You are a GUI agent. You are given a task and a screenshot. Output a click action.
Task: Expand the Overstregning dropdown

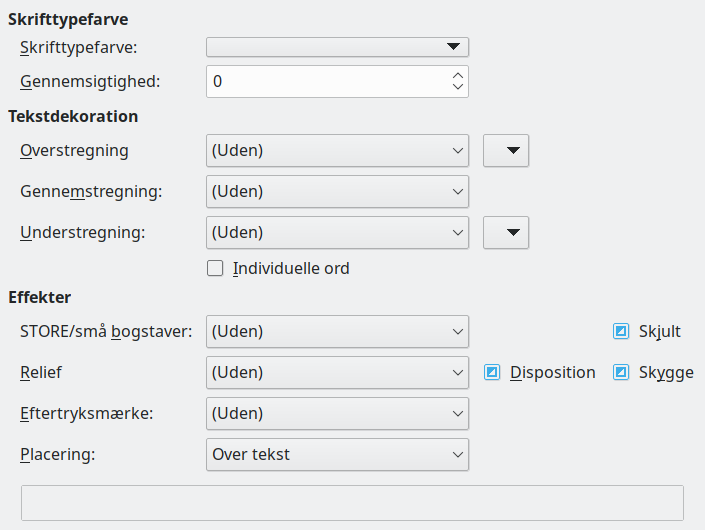[x=337, y=151]
